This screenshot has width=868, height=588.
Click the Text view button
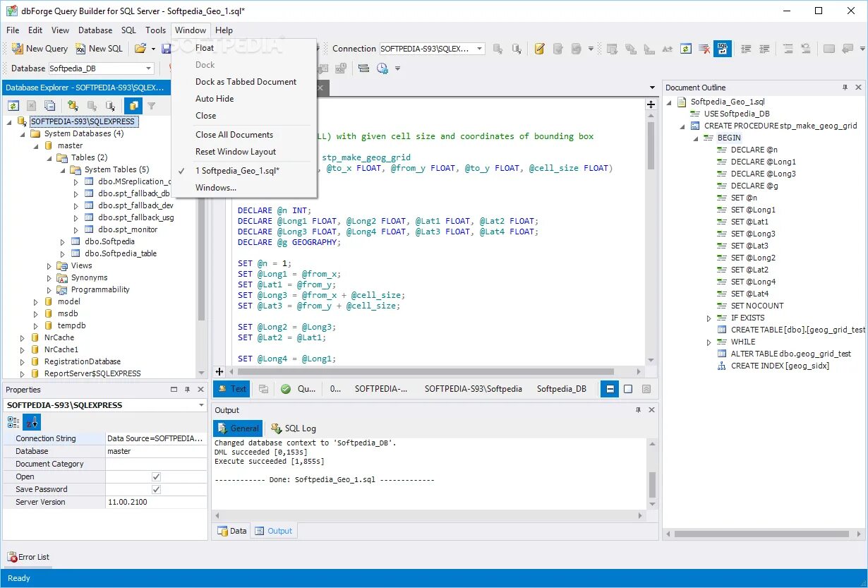pos(232,389)
